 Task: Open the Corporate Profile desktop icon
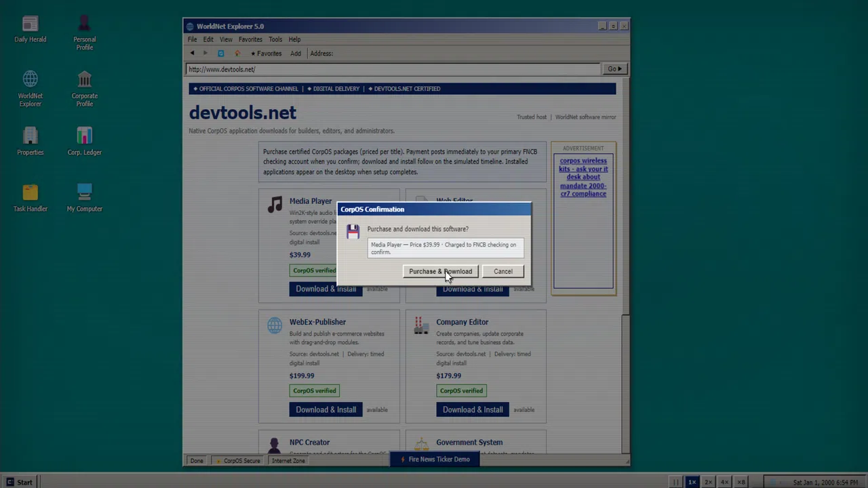(84, 89)
